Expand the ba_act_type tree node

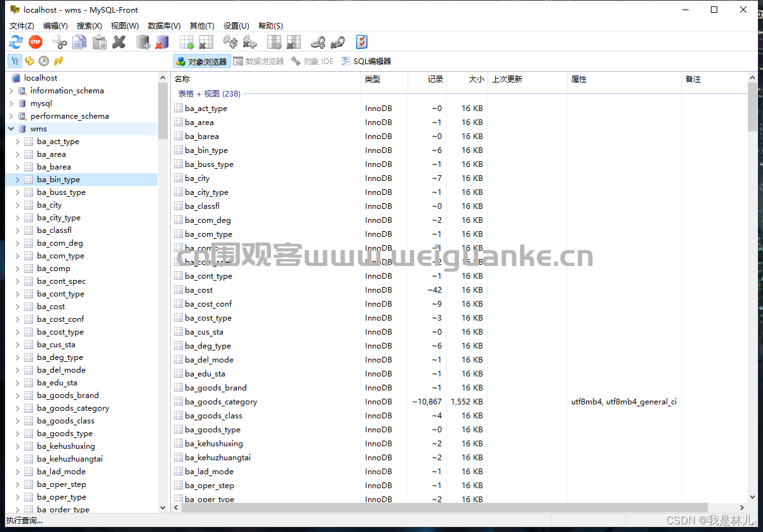pos(17,142)
